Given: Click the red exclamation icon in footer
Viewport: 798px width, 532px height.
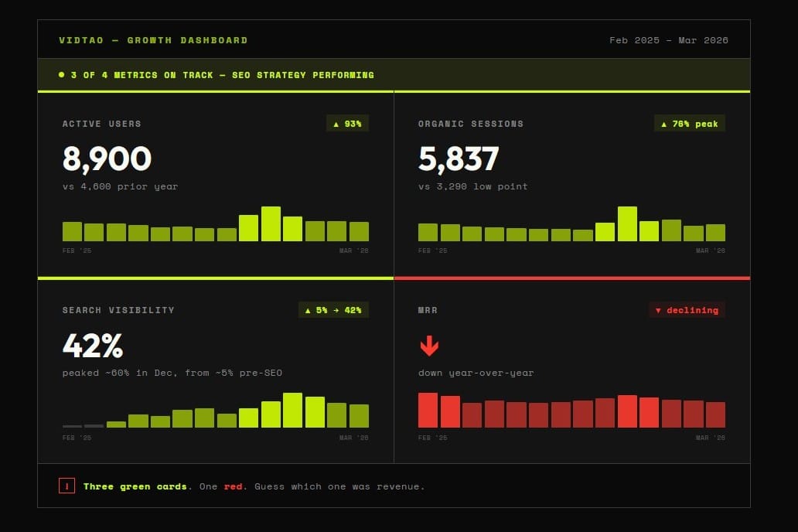Looking at the screenshot, I should (66, 486).
